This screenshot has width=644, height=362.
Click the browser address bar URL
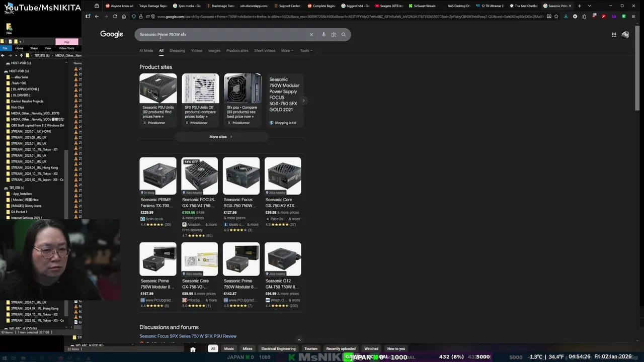click(x=350, y=16)
